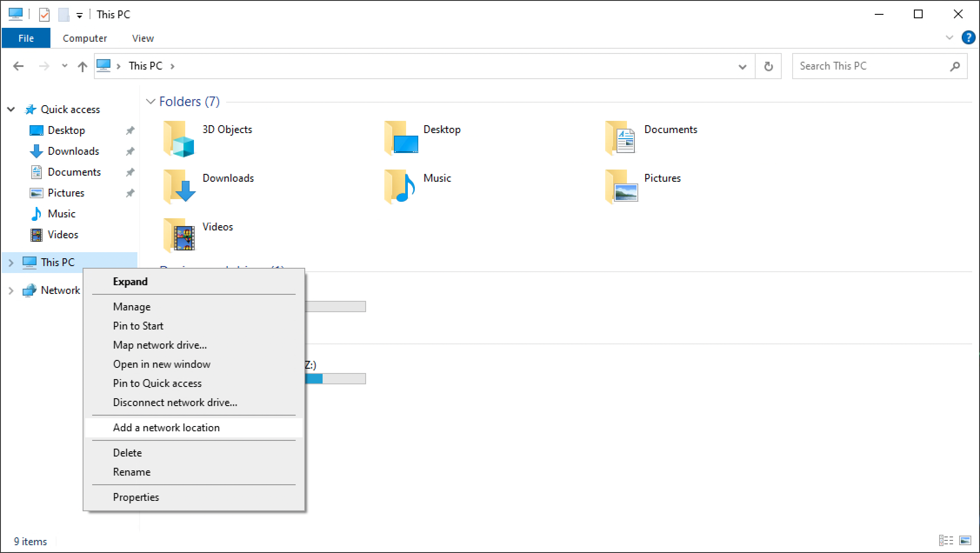This screenshot has height=553, width=980.
Task: Switch to large icons view in status bar
Action: pos(965,540)
